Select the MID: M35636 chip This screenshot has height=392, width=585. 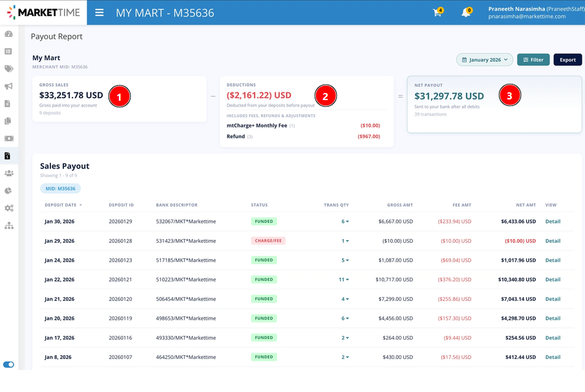61,189
